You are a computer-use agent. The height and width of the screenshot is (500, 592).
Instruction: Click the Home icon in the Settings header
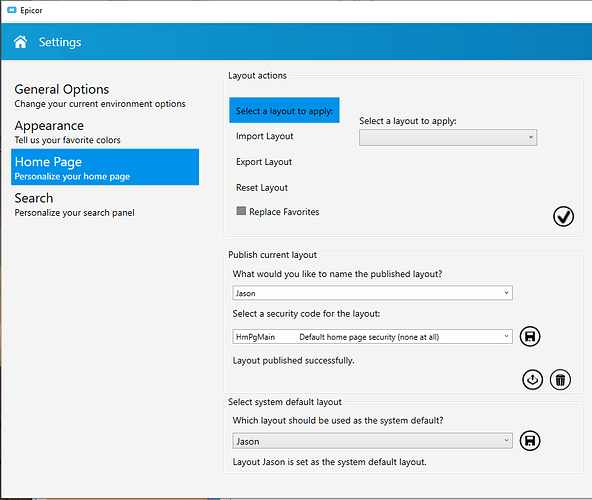20,42
